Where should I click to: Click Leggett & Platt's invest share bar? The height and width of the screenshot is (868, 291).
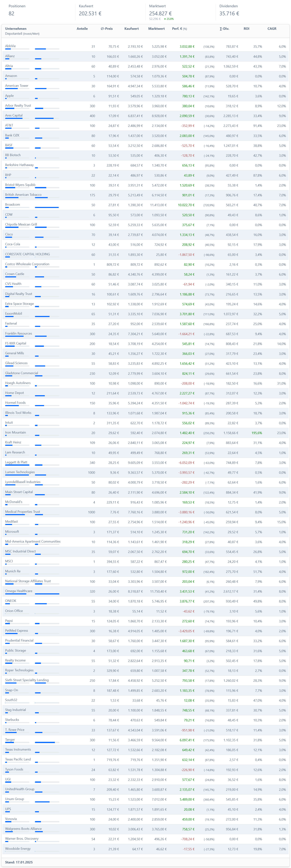click(17, 465)
